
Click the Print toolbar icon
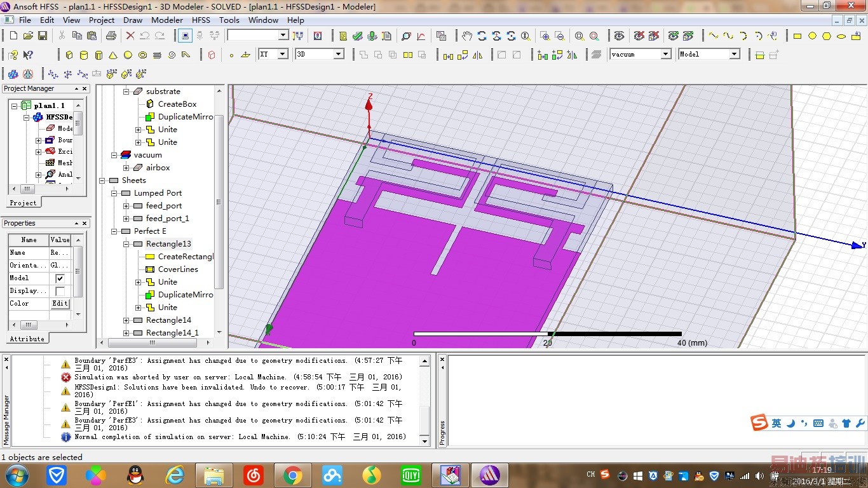pyautogui.click(x=111, y=36)
